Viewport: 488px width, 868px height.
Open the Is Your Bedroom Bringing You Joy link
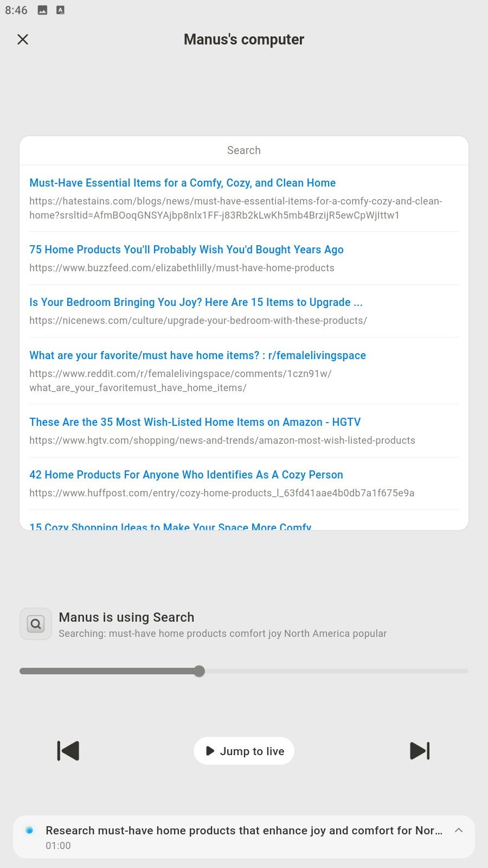point(196,302)
